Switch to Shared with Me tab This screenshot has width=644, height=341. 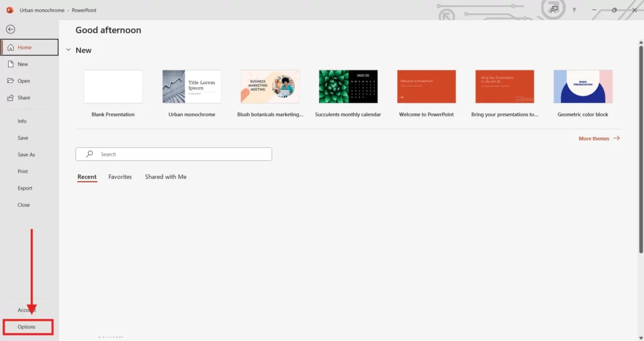coord(165,177)
